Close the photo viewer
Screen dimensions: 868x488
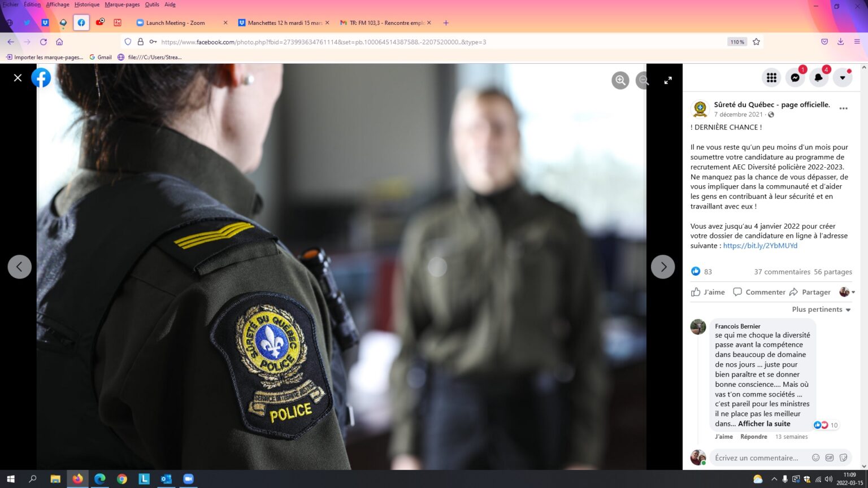click(x=18, y=78)
